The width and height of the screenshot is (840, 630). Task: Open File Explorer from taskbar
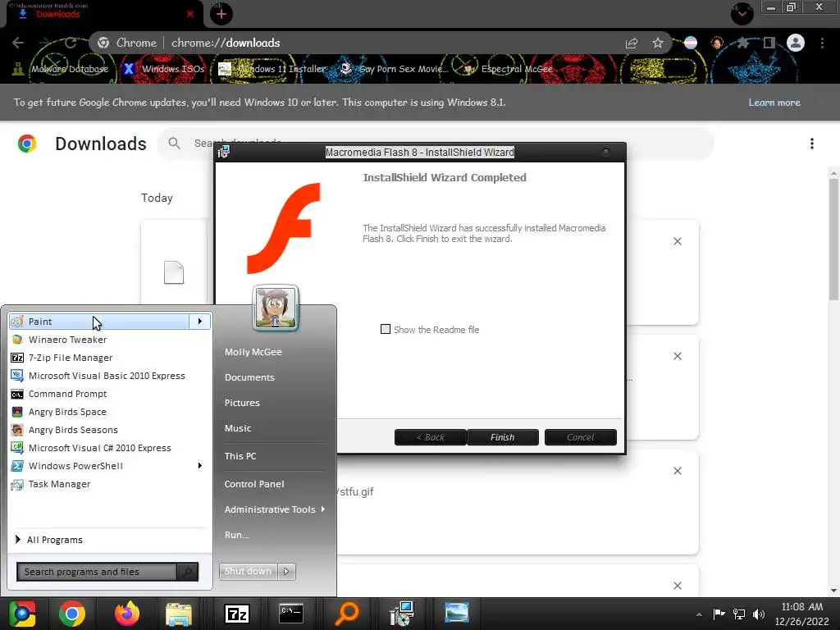coord(178,614)
